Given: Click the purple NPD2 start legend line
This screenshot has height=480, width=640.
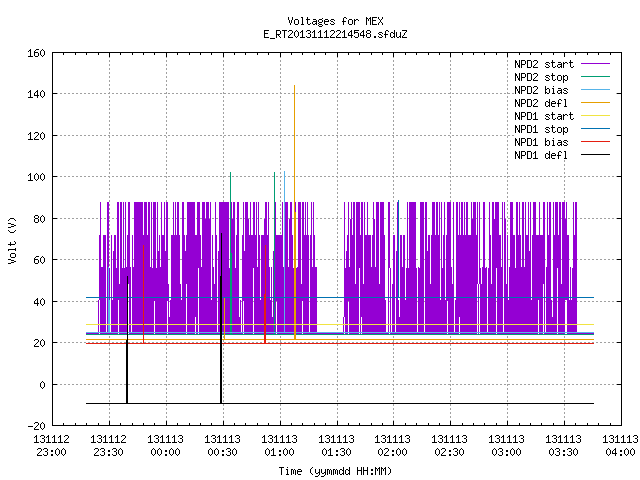Looking at the screenshot, I should click(596, 64).
